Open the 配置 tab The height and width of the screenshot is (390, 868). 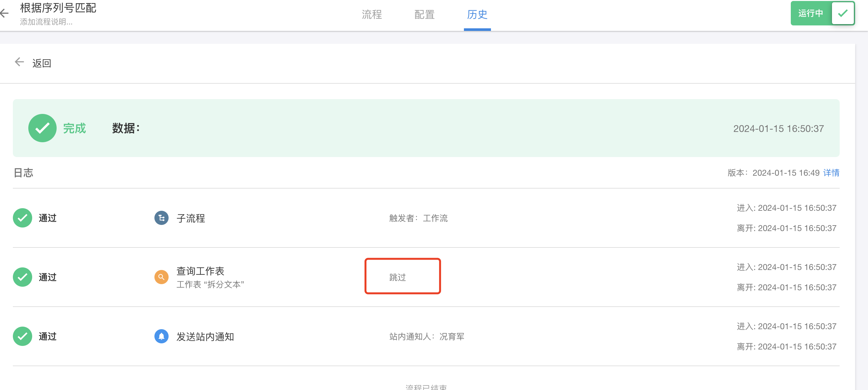click(424, 14)
